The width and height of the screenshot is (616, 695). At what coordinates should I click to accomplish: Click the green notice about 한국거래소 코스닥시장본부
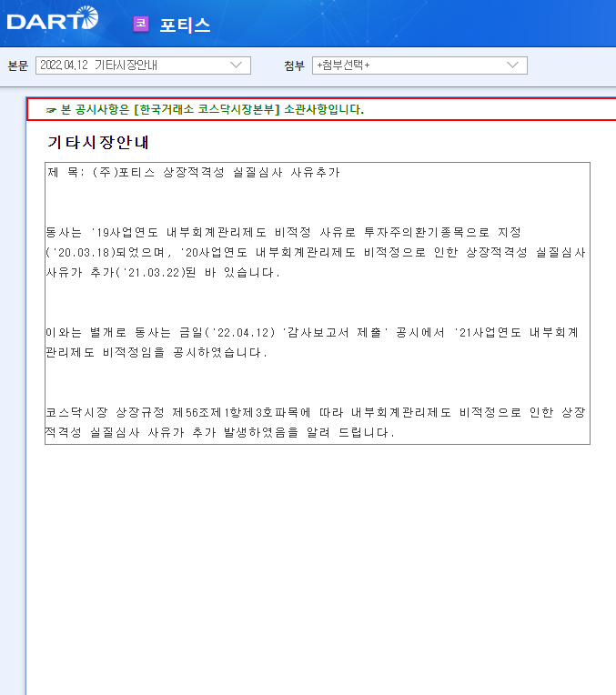pos(212,109)
